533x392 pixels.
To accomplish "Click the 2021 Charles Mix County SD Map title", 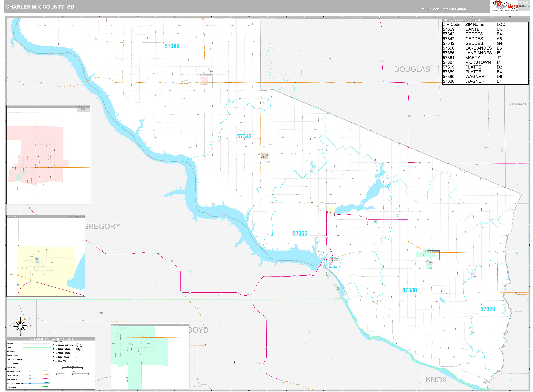I will click(x=51, y=339).
